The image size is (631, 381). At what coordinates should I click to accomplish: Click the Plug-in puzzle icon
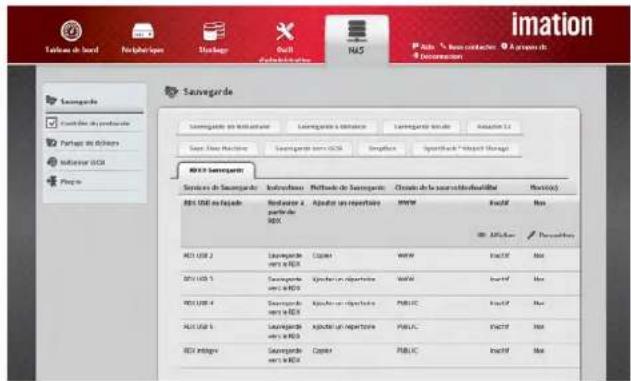click(52, 181)
